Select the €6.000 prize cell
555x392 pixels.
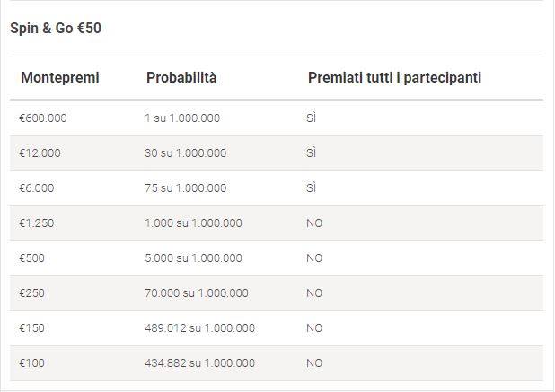click(x=37, y=188)
